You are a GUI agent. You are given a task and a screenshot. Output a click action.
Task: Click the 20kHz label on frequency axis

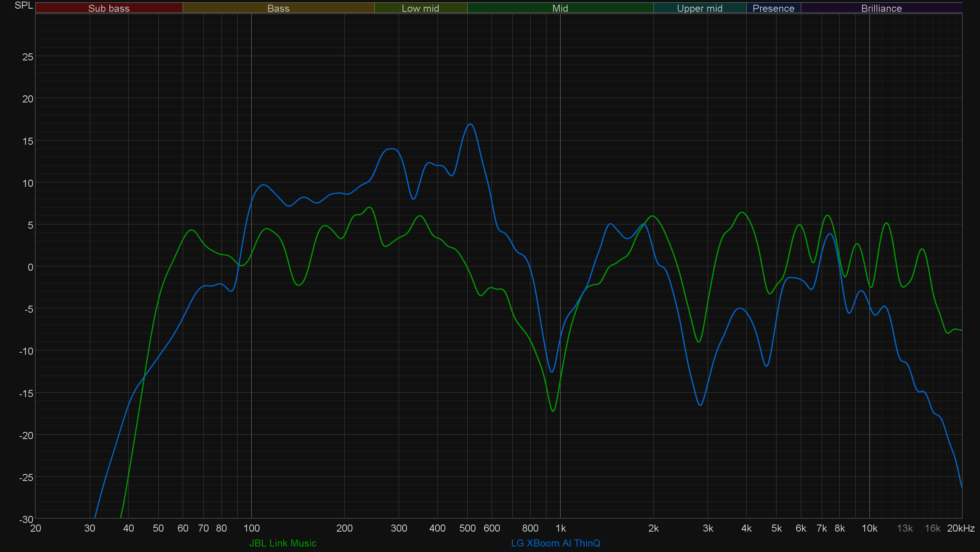pos(960,528)
